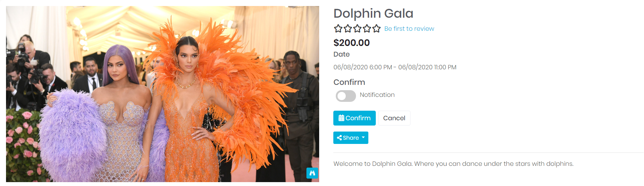Click the Notification label text
This screenshot has width=644, height=186.
[x=377, y=95]
